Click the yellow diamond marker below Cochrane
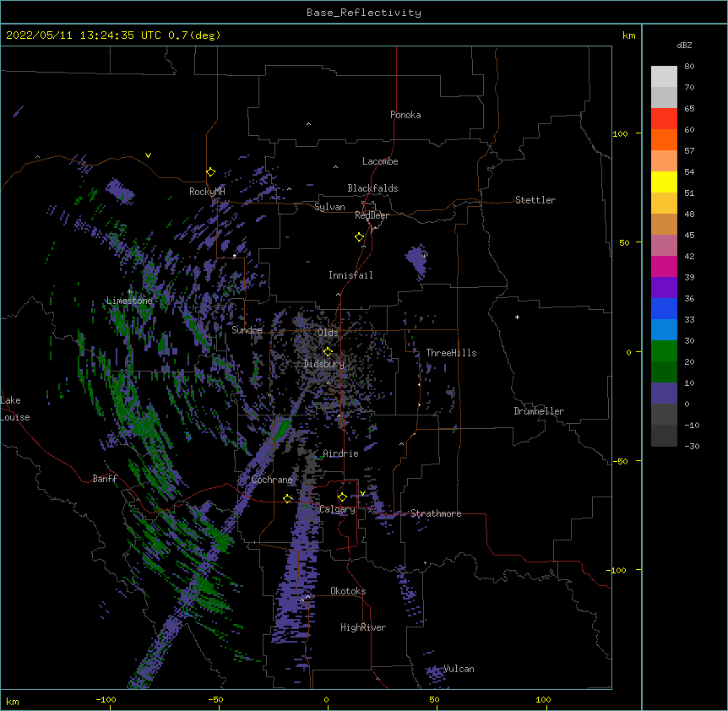Screen dimensions: 728x711 pyautogui.click(x=288, y=498)
